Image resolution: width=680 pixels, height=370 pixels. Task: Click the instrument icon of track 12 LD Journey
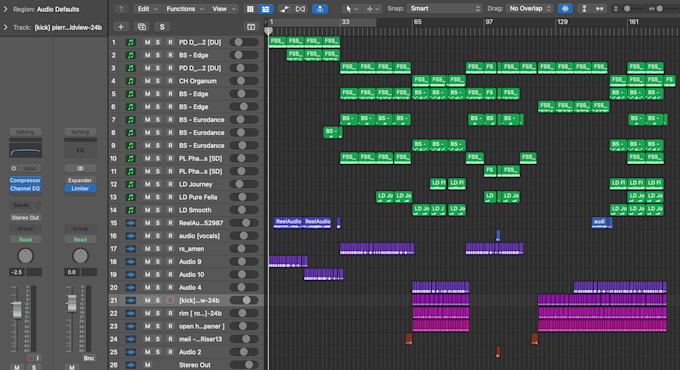coord(131,184)
